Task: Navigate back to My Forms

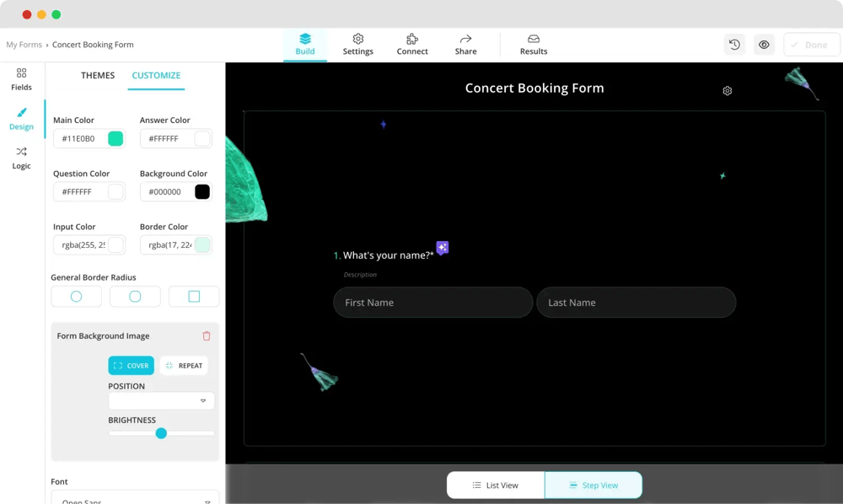Action: pyautogui.click(x=24, y=44)
